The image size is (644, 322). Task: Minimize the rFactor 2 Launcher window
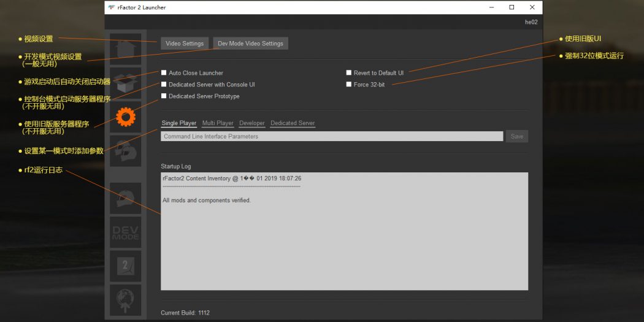tap(491, 7)
